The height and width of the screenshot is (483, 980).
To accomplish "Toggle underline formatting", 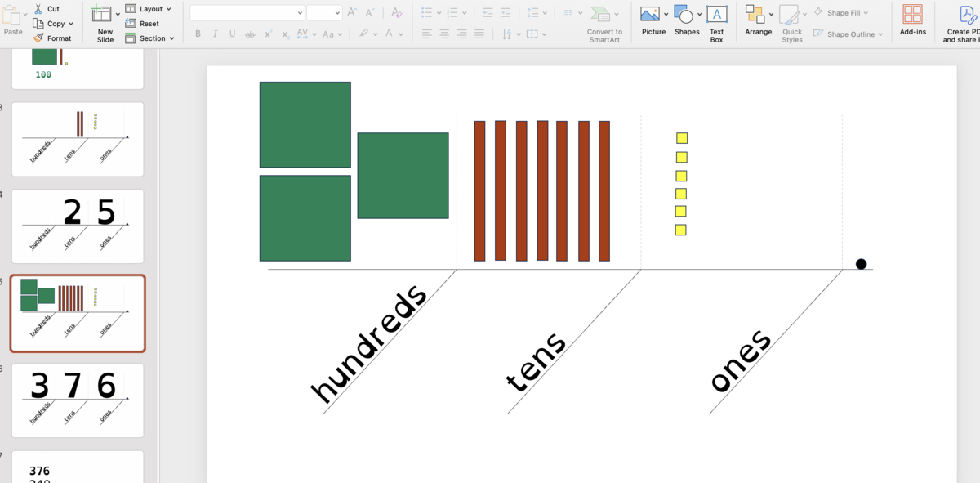I will [x=233, y=34].
